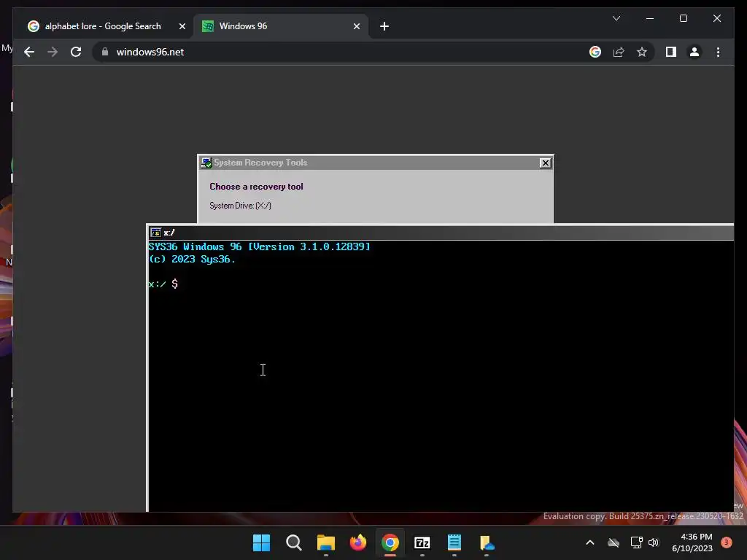747x560 pixels.
Task: Click the "(c) 2023 Sys36." line
Action: pyautogui.click(x=192, y=259)
